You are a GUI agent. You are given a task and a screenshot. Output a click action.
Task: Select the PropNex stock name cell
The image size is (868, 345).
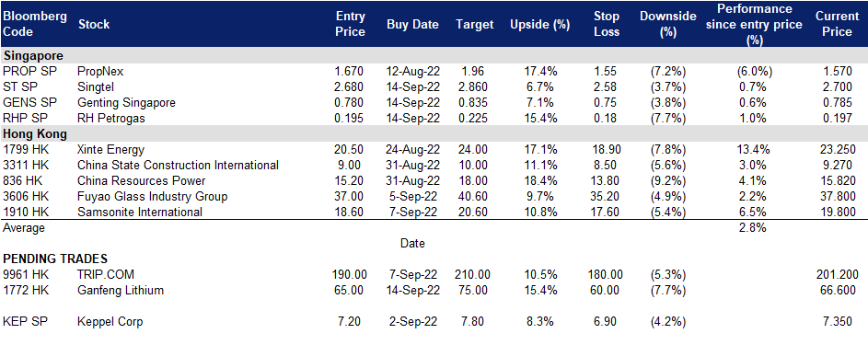coord(100,72)
